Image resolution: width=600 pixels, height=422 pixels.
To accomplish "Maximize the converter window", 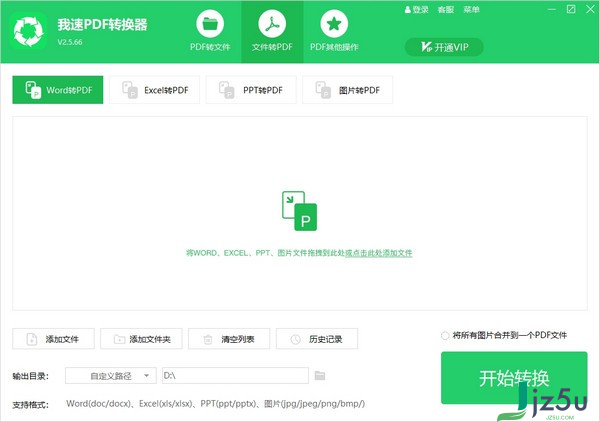I will 571,9.
